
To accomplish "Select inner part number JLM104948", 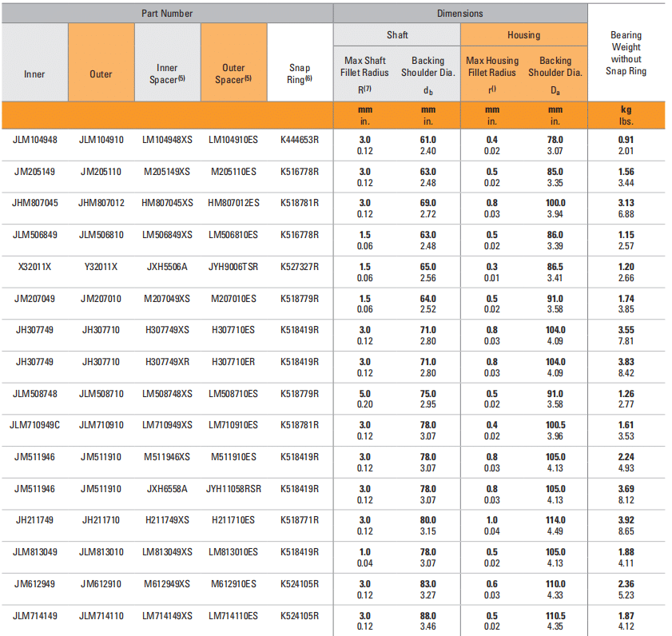I will pyautogui.click(x=35, y=140).
